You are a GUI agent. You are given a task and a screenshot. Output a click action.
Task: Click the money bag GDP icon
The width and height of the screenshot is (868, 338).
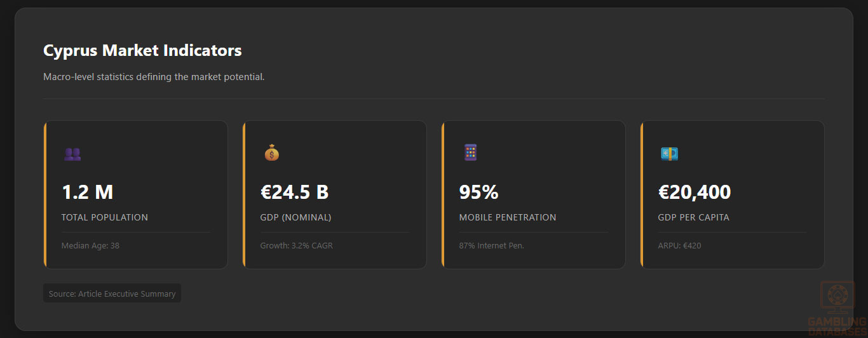(x=271, y=153)
